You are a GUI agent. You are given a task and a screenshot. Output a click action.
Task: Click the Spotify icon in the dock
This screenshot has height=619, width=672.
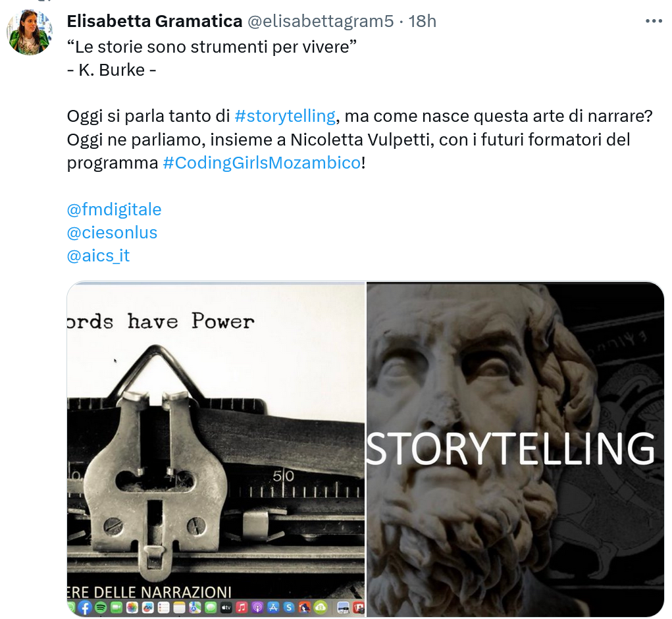(x=101, y=607)
